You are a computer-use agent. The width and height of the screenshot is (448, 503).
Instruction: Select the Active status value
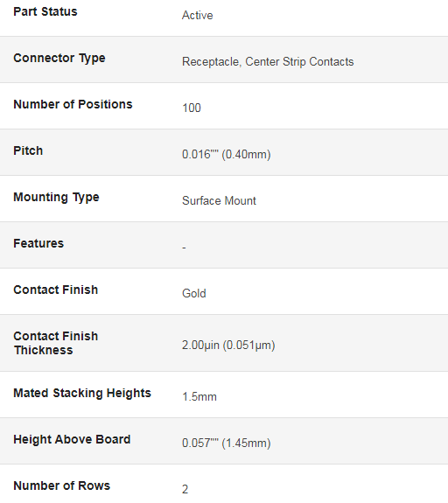click(x=198, y=16)
